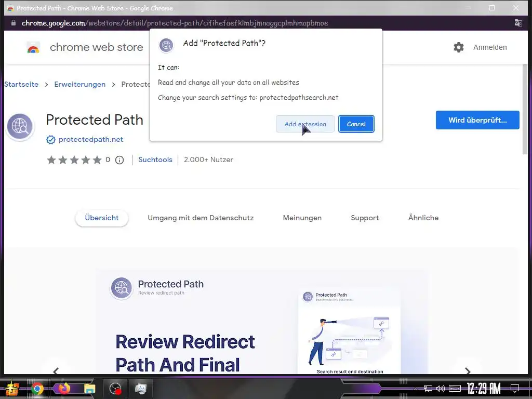This screenshot has width=532, height=399.
Task: Open File Explorer from the taskbar
Action: pos(89,389)
